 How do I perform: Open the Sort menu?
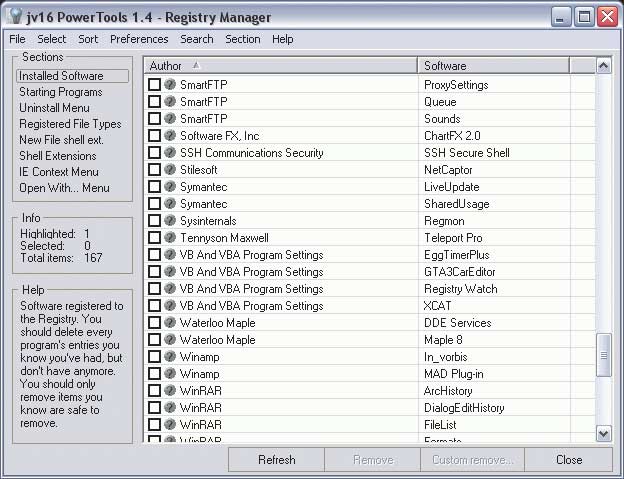[88, 39]
